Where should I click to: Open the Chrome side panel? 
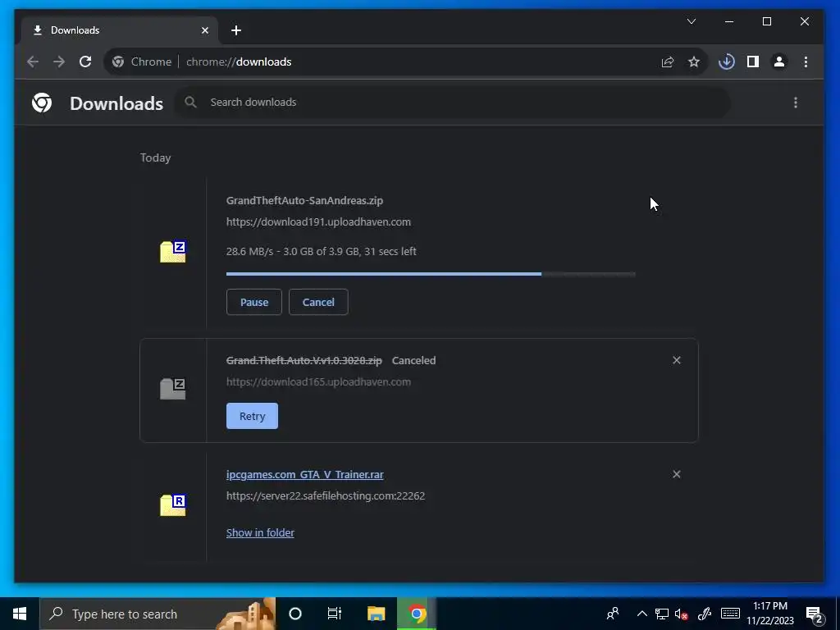753,62
